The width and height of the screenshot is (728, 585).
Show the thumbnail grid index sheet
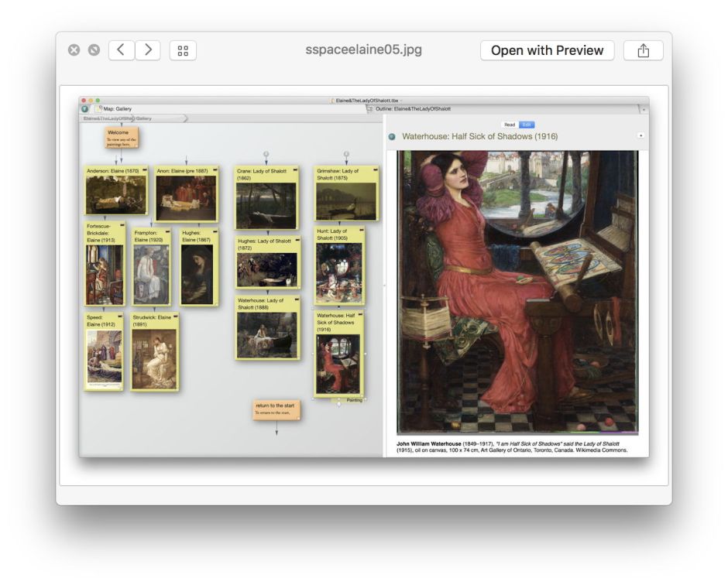[183, 50]
